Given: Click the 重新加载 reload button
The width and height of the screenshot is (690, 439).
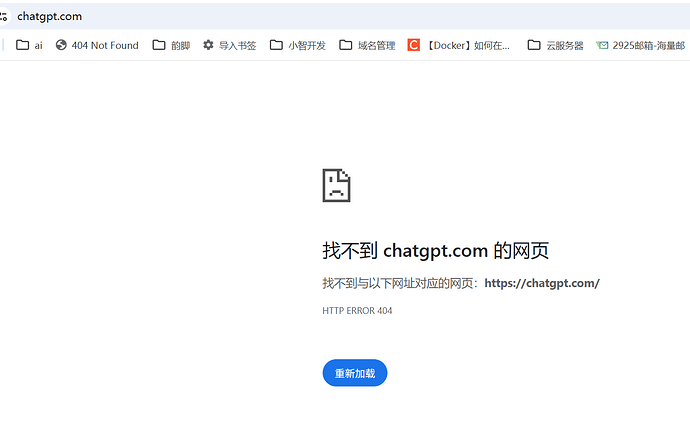Looking at the screenshot, I should pos(355,373).
